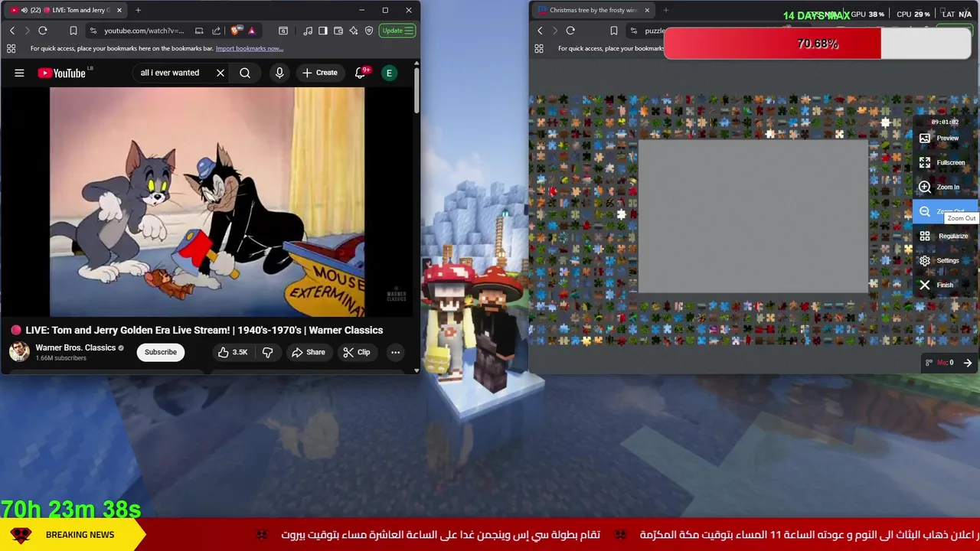Image resolution: width=980 pixels, height=551 pixels.
Task: Open the Brave playlist music note icon
Action: (308, 31)
